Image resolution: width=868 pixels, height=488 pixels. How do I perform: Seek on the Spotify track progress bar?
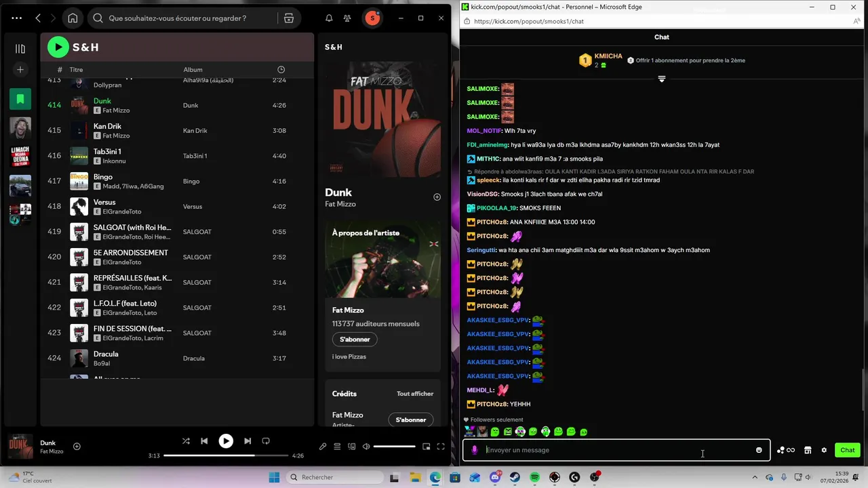[226, 455]
